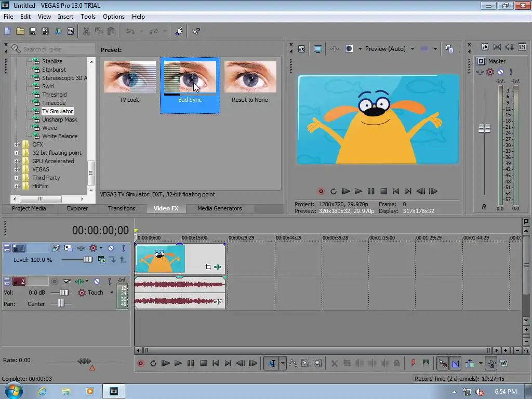The width and height of the screenshot is (532, 399).
Task: Open the Options menu
Action: (x=114, y=16)
